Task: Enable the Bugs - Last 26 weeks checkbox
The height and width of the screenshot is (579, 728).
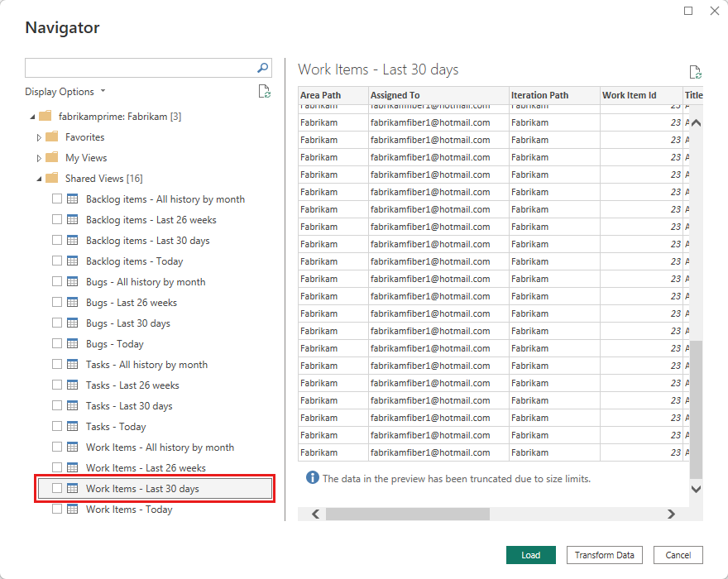Action: click(56, 302)
